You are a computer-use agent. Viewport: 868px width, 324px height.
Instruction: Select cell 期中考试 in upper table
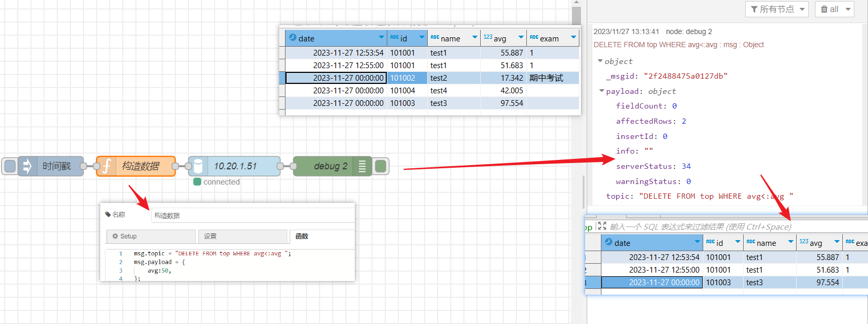point(553,78)
